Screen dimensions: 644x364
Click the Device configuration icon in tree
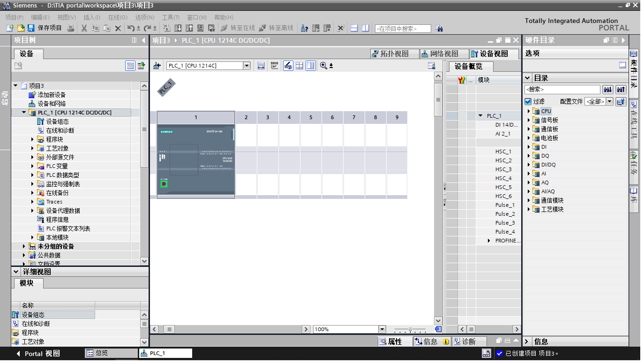41,121
